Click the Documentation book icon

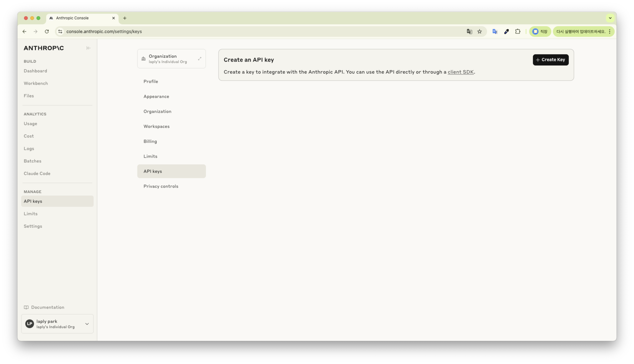click(26, 307)
